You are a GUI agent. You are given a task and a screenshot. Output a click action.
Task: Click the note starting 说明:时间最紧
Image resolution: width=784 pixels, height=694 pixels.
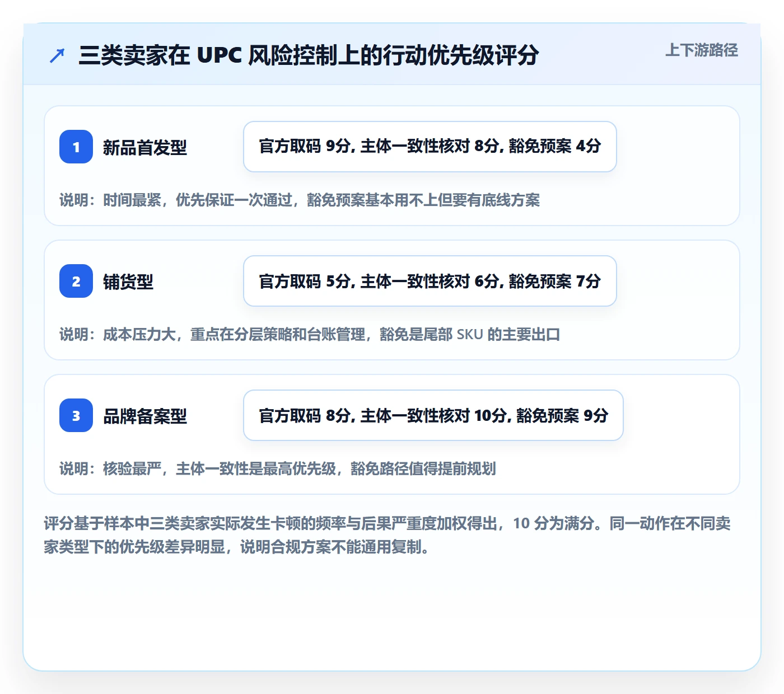click(x=300, y=200)
